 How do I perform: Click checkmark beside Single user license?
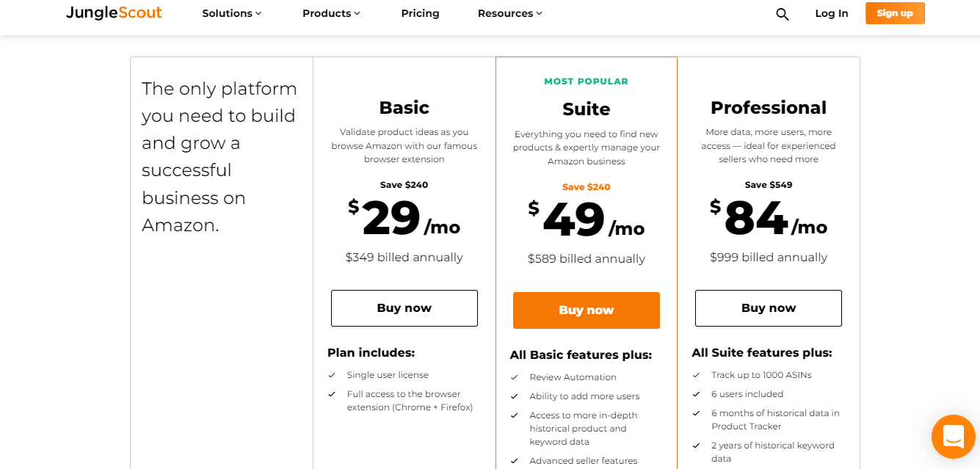[x=332, y=375]
